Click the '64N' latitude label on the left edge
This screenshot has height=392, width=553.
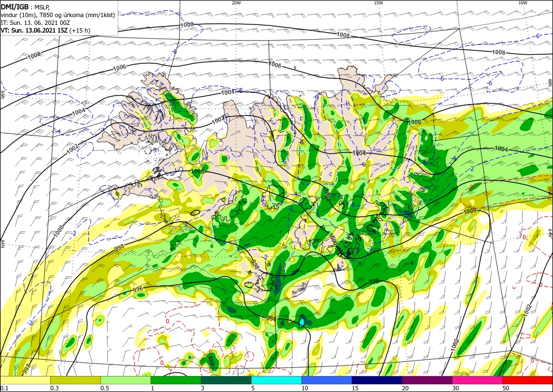point(2,244)
